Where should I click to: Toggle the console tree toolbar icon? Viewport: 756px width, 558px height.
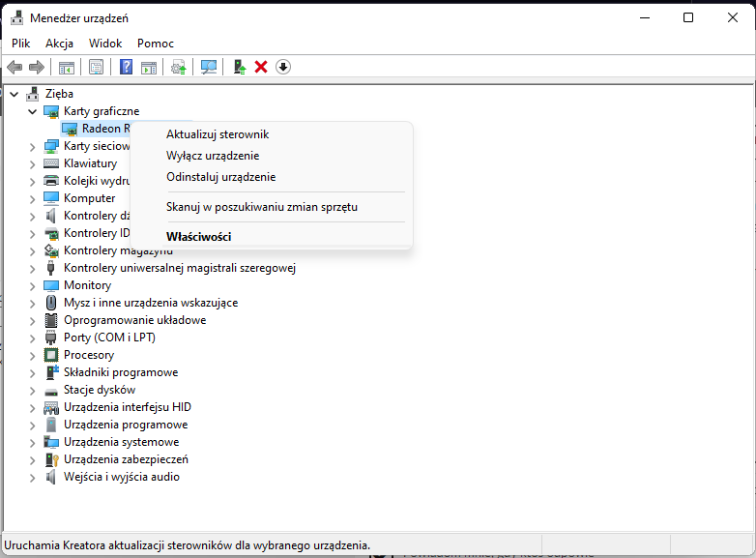pos(67,67)
